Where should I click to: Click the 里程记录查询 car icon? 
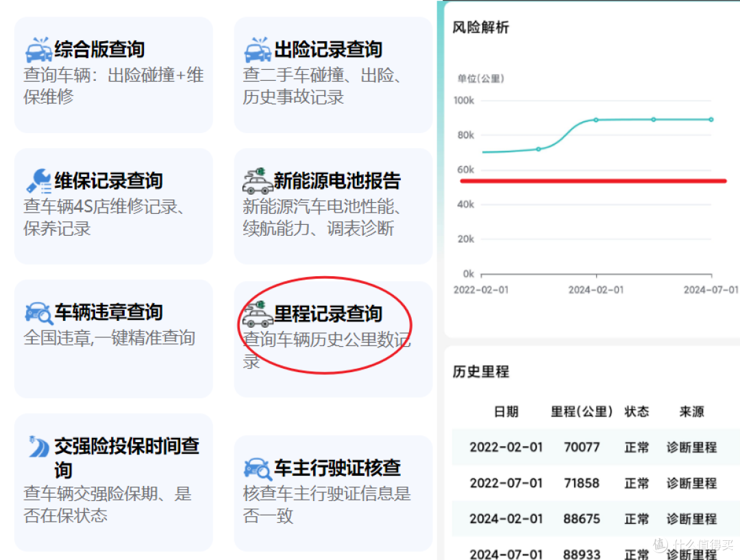[x=258, y=315]
